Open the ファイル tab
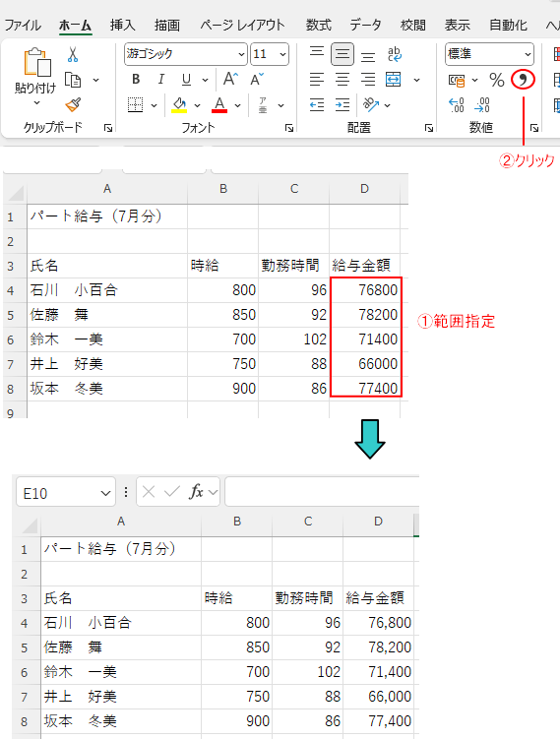The image size is (560, 739). (23, 25)
